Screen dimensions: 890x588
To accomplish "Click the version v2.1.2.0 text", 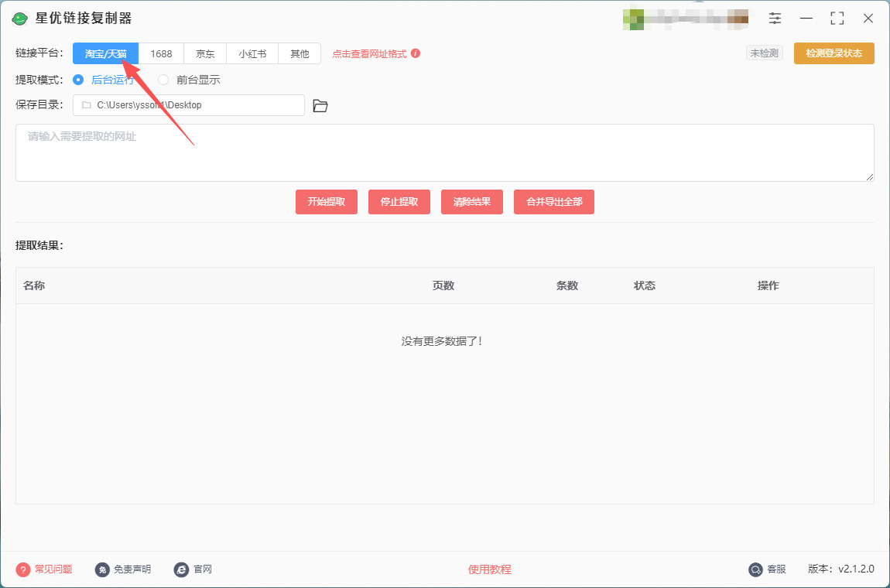I will (x=841, y=569).
